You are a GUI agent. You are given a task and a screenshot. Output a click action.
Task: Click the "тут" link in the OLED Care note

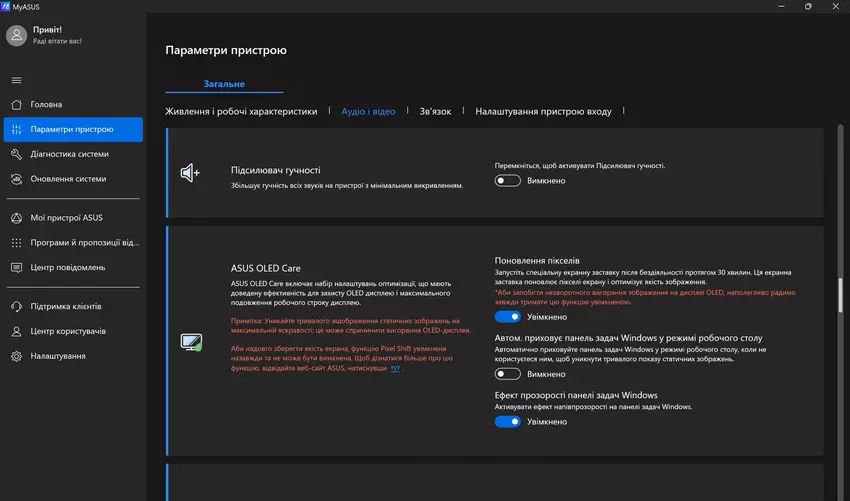click(x=395, y=369)
